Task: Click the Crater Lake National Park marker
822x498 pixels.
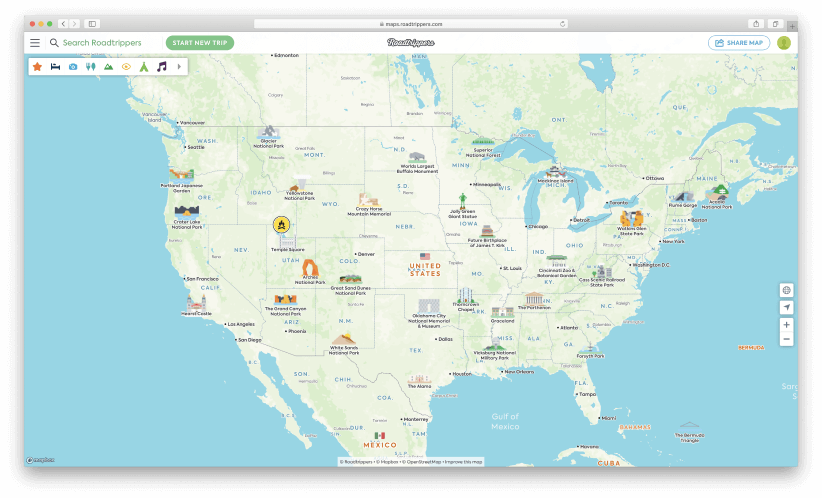Action: pos(187,212)
